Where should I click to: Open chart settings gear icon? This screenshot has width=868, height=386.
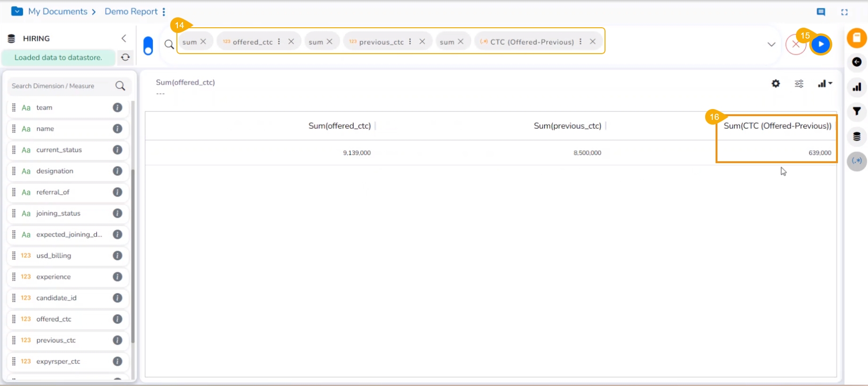(776, 84)
